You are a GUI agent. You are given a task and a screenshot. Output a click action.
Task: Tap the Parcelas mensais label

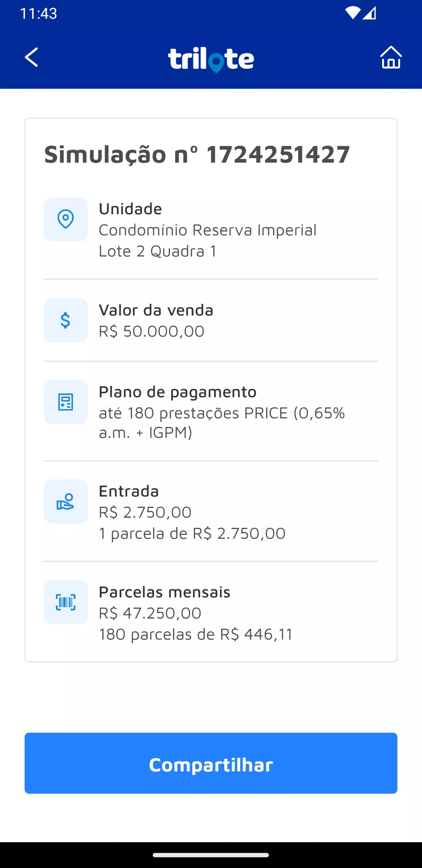click(x=165, y=592)
